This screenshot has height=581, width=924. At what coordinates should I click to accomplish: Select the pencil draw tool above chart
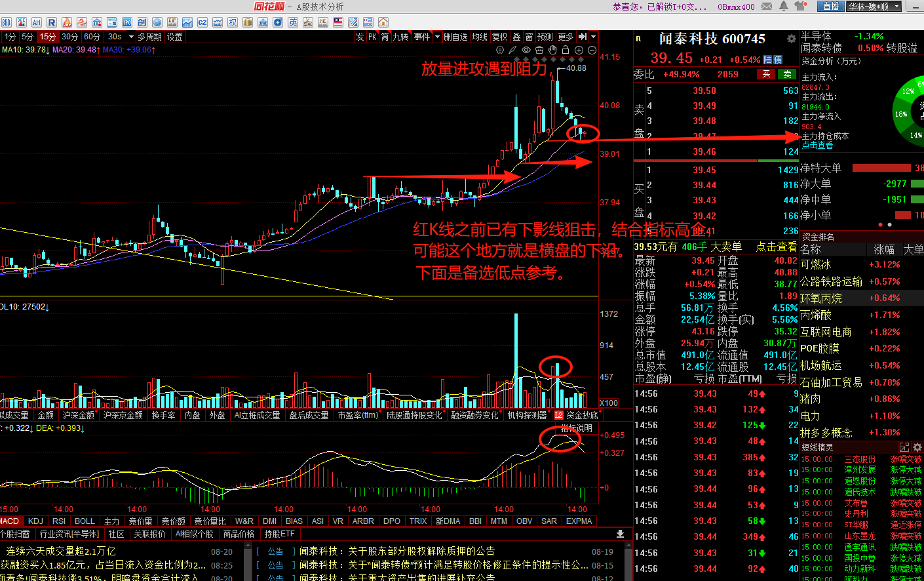pos(513,50)
